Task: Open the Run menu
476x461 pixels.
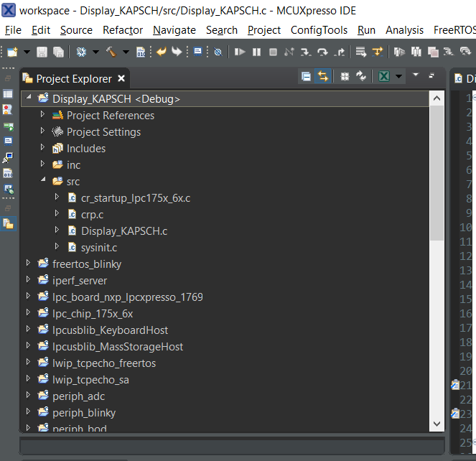Action: point(366,30)
